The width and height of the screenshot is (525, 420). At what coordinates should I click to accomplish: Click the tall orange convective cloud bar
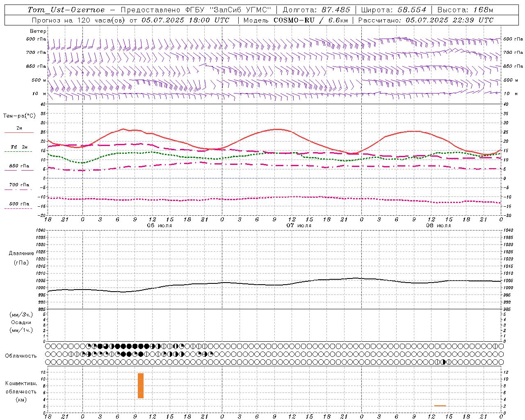point(141,386)
